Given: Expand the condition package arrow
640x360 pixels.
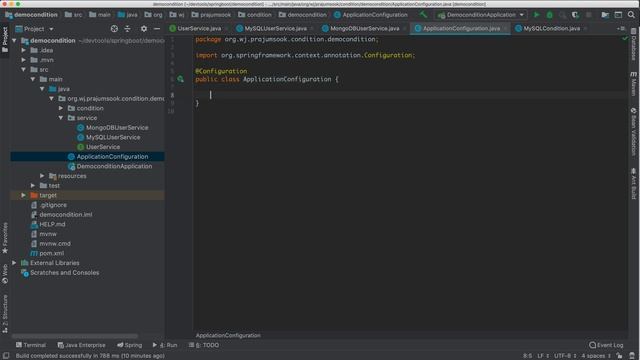Looking at the screenshot, I should coord(61,108).
